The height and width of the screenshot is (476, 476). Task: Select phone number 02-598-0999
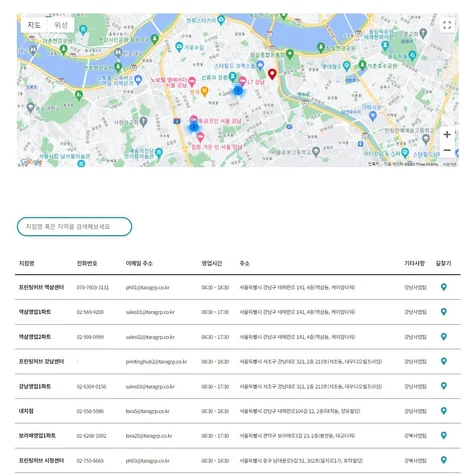(x=90, y=337)
